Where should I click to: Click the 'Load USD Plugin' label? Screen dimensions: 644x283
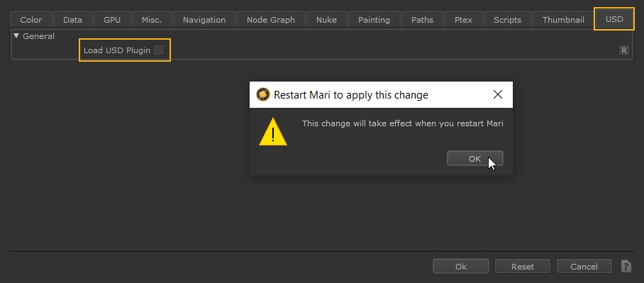tap(117, 50)
